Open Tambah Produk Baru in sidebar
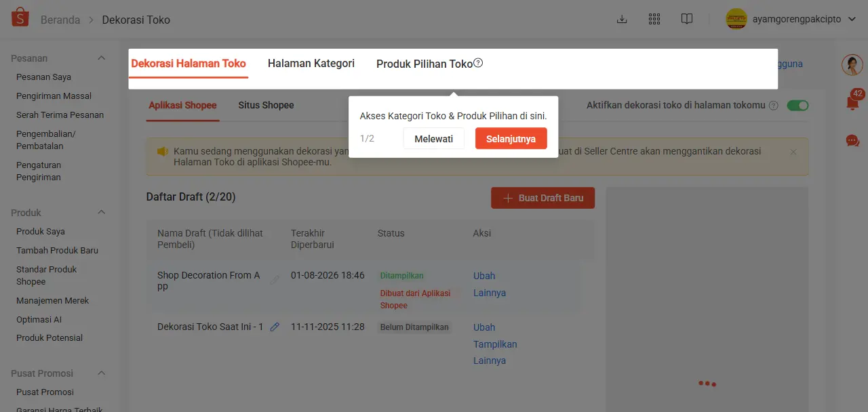 [x=57, y=251]
